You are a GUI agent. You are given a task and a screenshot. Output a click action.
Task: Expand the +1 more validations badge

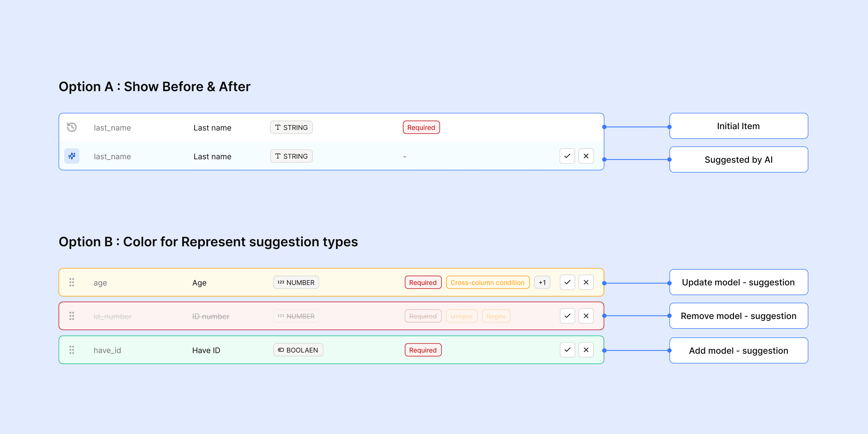point(542,282)
